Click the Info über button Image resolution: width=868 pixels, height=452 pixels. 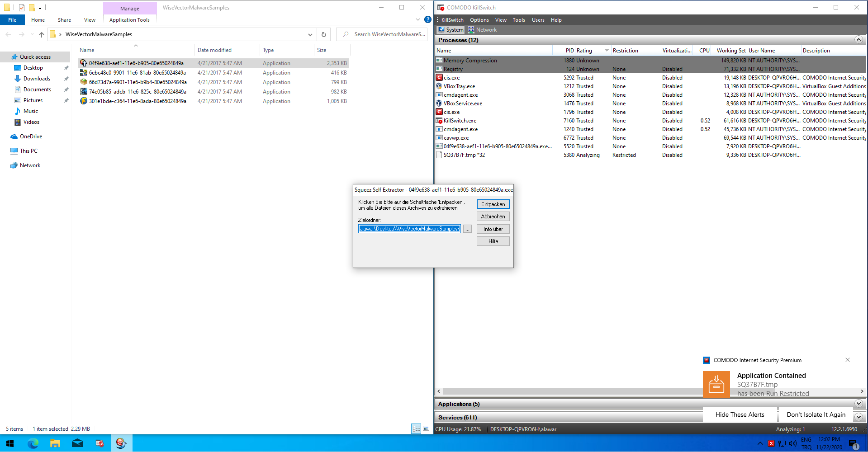(493, 229)
